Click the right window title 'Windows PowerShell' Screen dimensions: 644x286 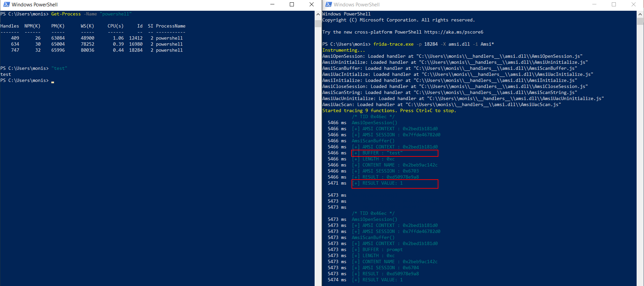coord(357,4)
